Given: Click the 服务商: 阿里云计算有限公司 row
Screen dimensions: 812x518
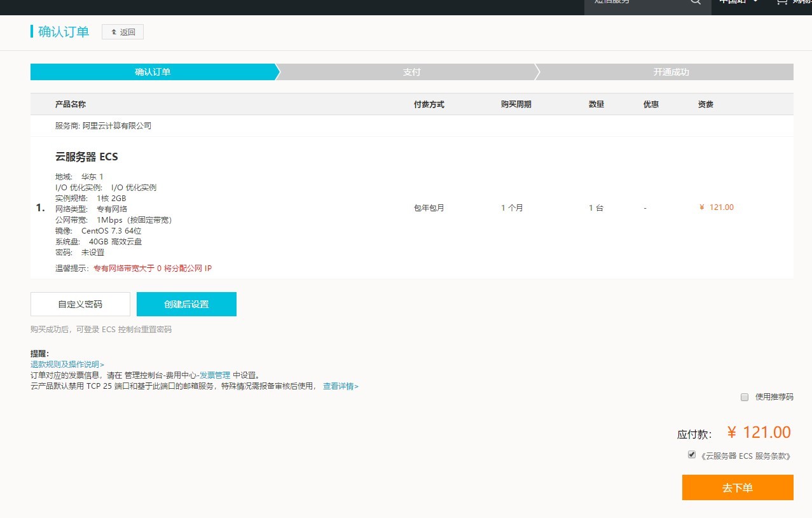Looking at the screenshot, I should pyautogui.click(x=411, y=126).
